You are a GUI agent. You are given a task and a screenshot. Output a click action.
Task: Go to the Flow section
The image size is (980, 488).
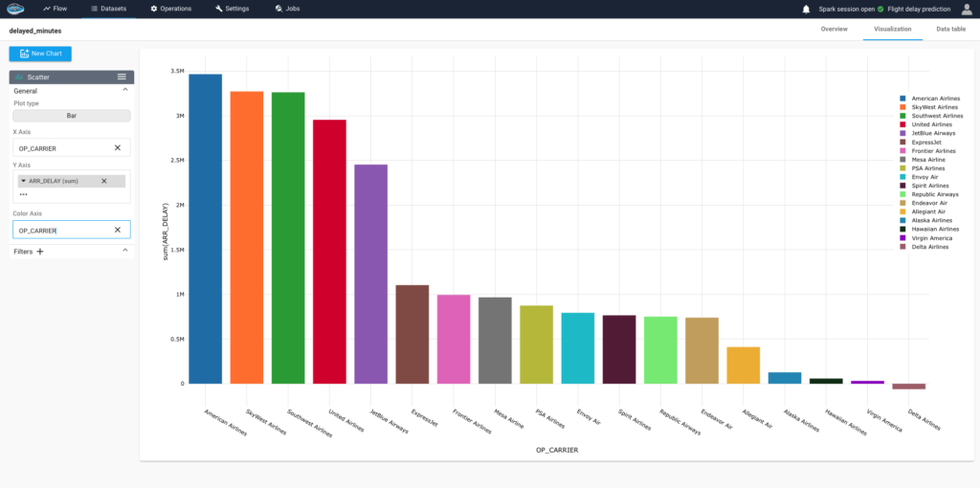click(55, 9)
